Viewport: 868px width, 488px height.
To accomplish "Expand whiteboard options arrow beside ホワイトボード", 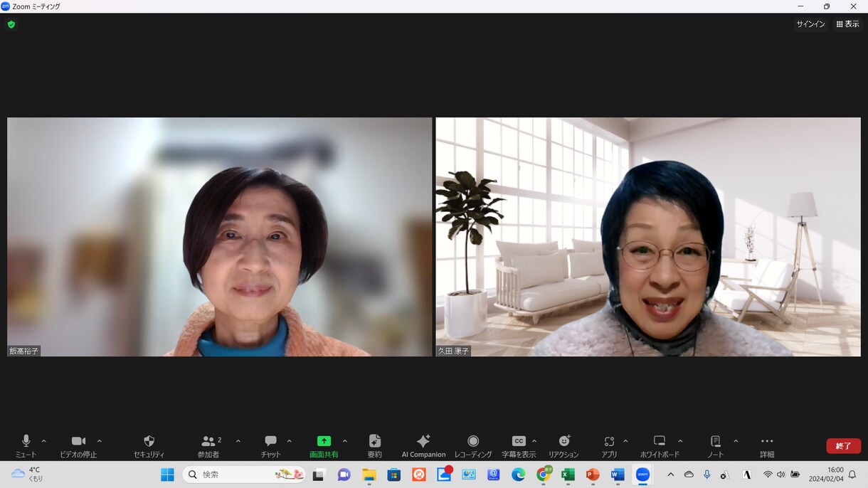I will [681, 441].
